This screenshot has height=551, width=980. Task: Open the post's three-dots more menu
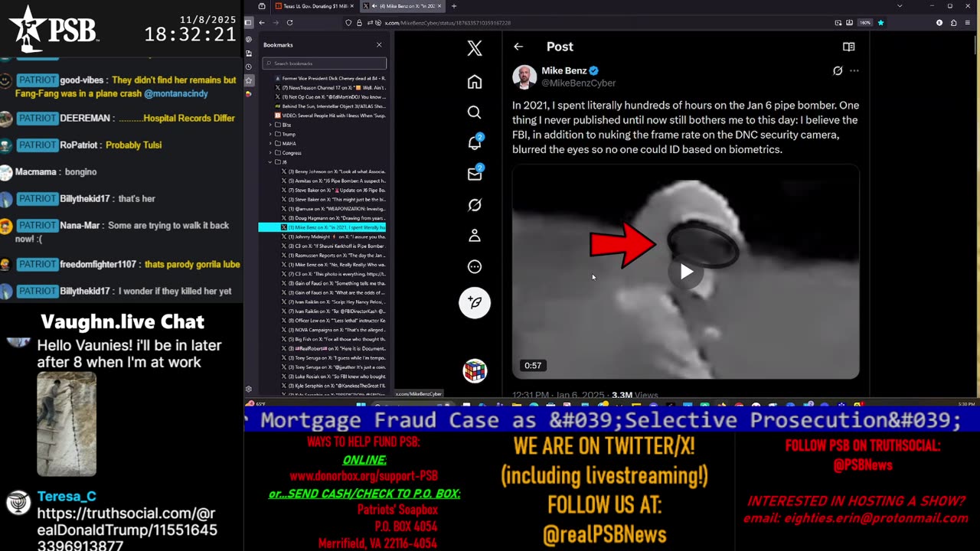pyautogui.click(x=854, y=70)
